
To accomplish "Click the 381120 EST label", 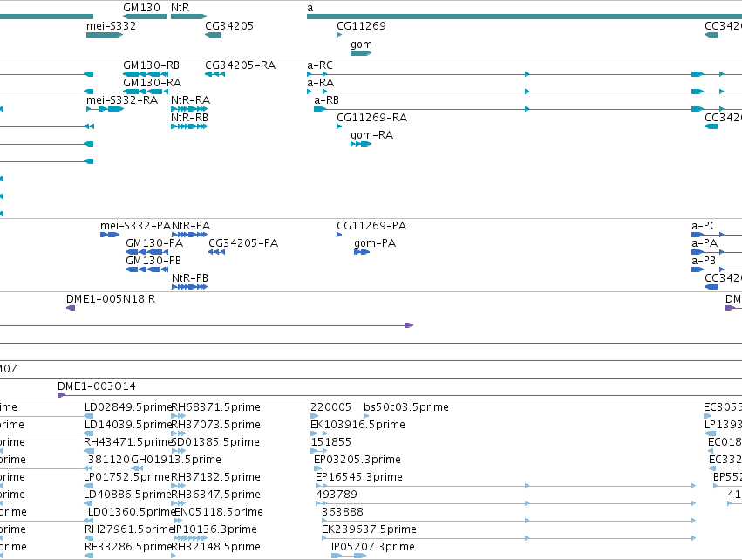I will pos(108,459).
